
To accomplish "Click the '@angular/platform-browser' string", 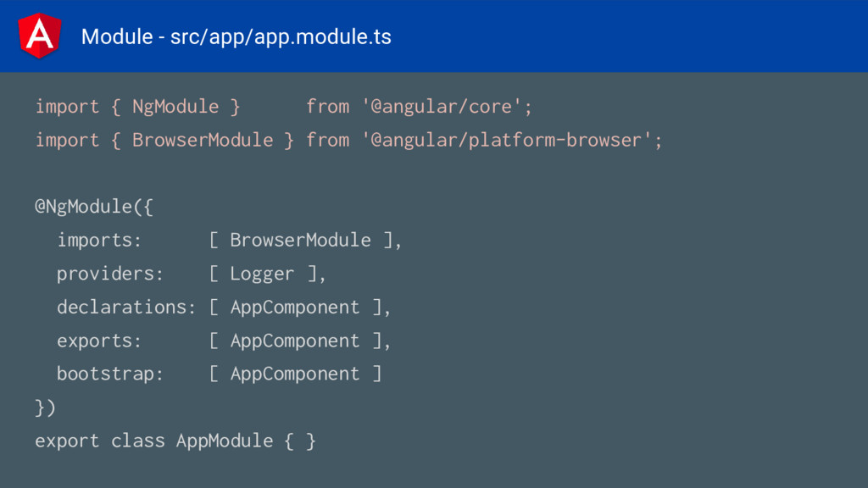I will 507,140.
